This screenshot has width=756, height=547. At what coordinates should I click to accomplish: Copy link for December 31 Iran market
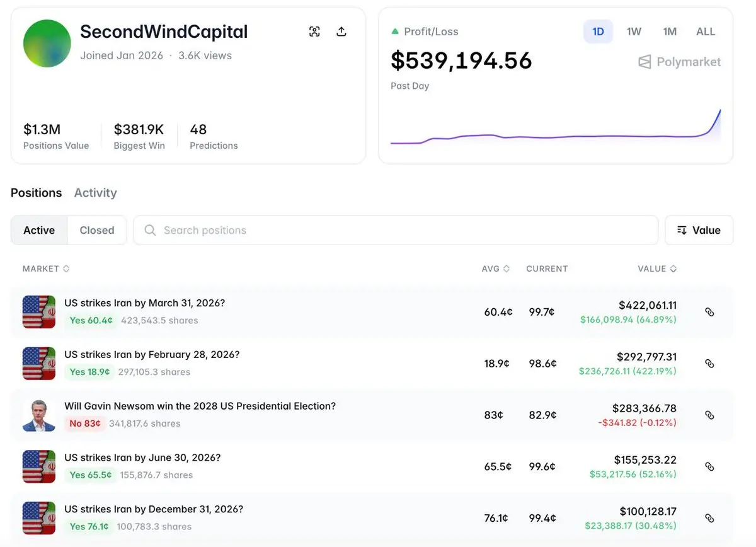click(709, 519)
